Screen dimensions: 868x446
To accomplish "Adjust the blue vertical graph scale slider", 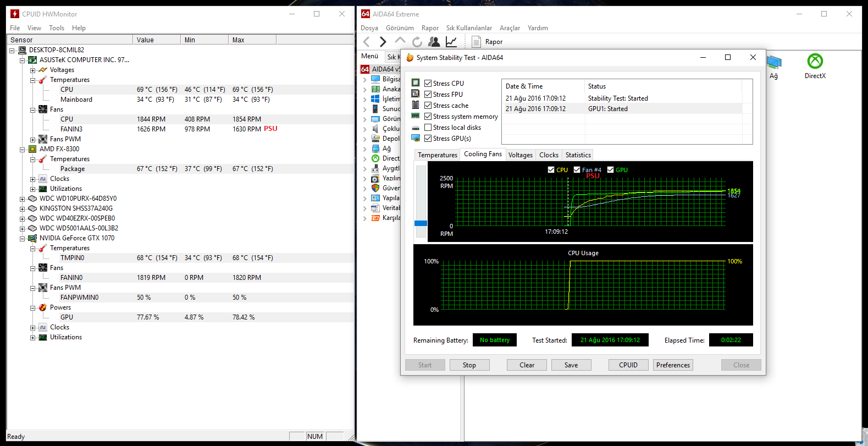I will (421, 223).
